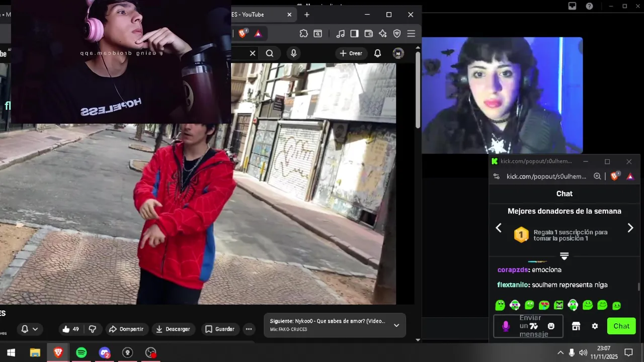This screenshot has width=644, height=362.
Task: Open Brave Rewards icon in kick window
Action: pos(630,176)
